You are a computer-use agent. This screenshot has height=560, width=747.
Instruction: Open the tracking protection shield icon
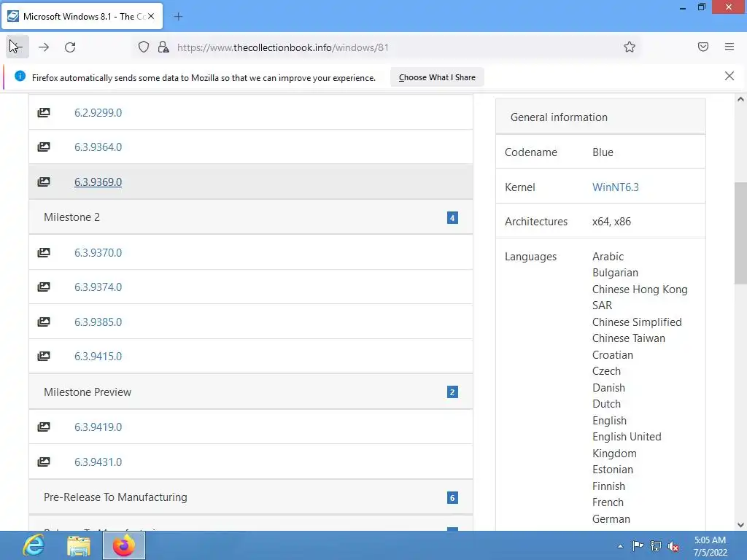pos(144,47)
